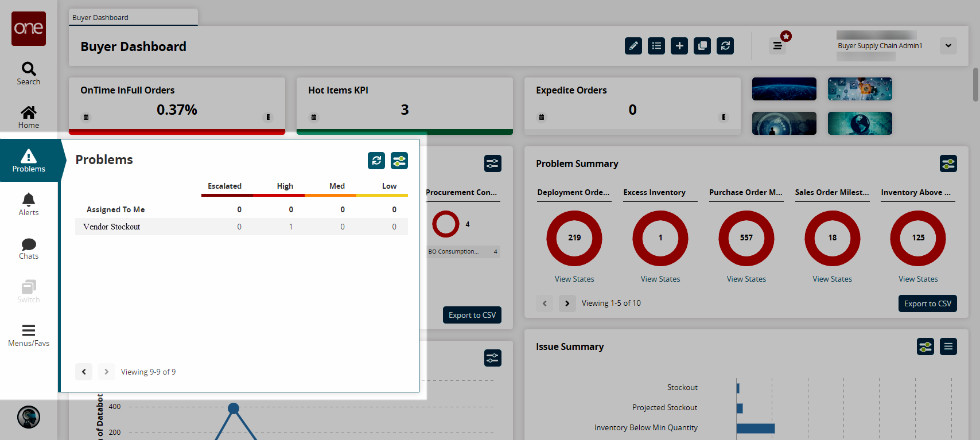Click the Deployment Orders donut showing 219
The image size is (980, 440).
(x=574, y=238)
